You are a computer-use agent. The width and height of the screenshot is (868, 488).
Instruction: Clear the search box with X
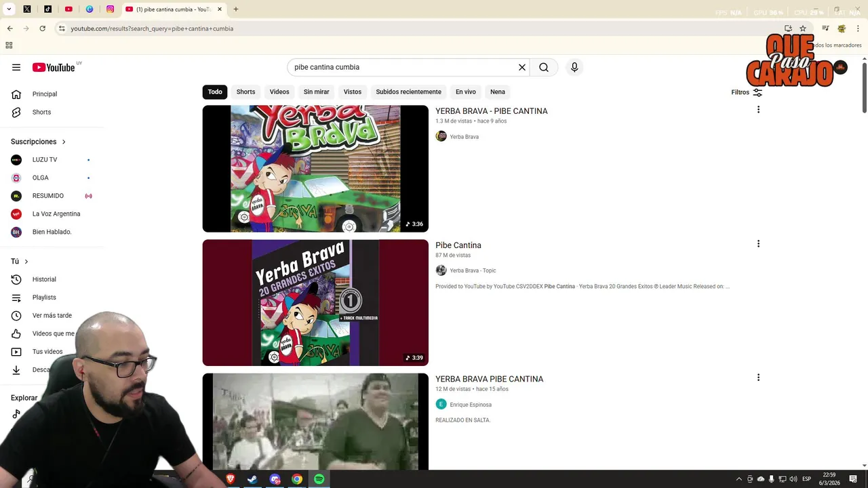tap(522, 67)
